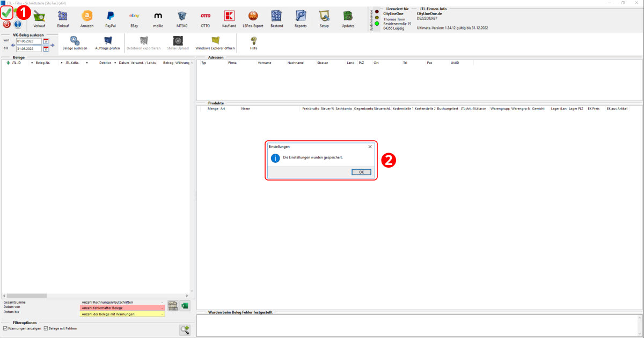644x338 pixels.
Task: Click the von date input field
Action: pyautogui.click(x=28, y=41)
